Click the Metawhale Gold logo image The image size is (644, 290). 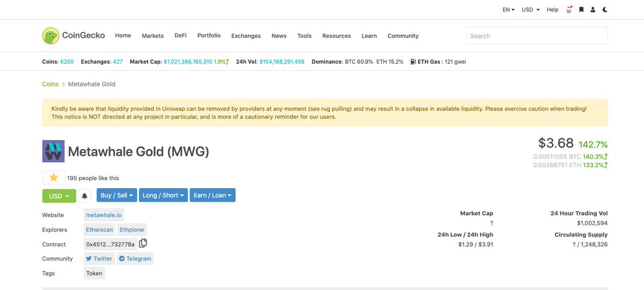point(53,151)
